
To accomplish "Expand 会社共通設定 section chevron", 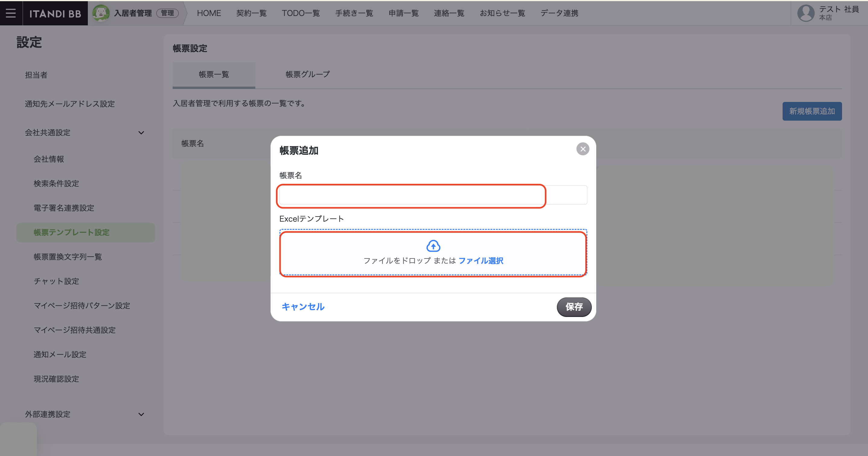I will 141,133.
